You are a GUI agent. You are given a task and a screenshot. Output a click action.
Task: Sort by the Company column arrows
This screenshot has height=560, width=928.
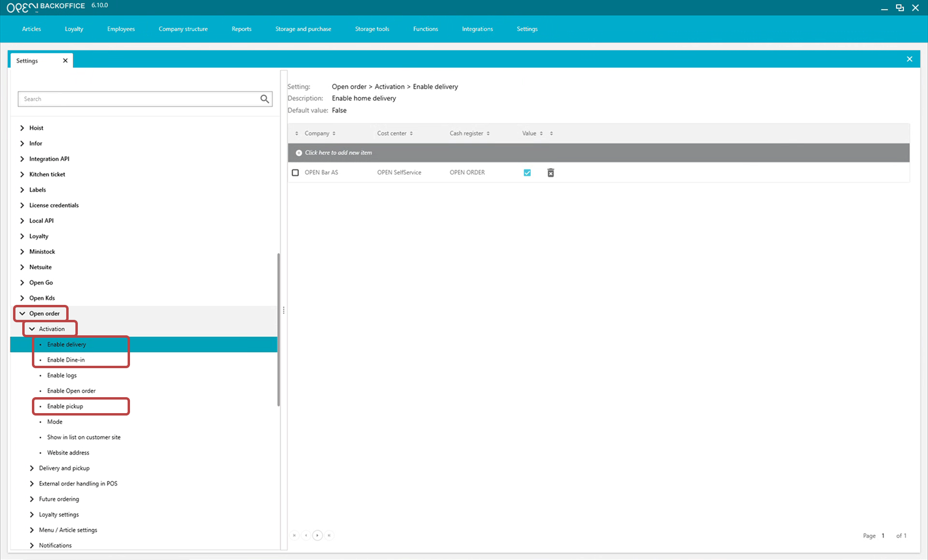tap(334, 133)
